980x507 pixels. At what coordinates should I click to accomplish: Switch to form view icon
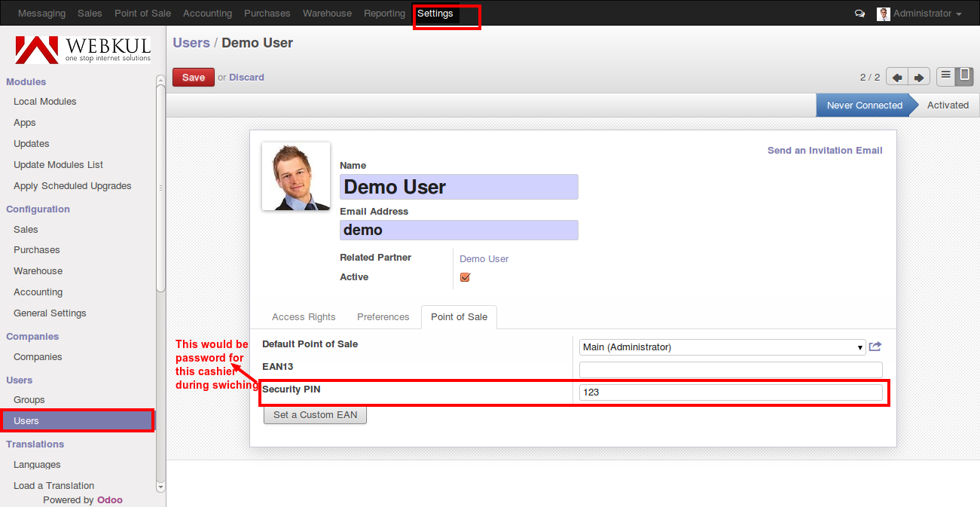coord(964,76)
